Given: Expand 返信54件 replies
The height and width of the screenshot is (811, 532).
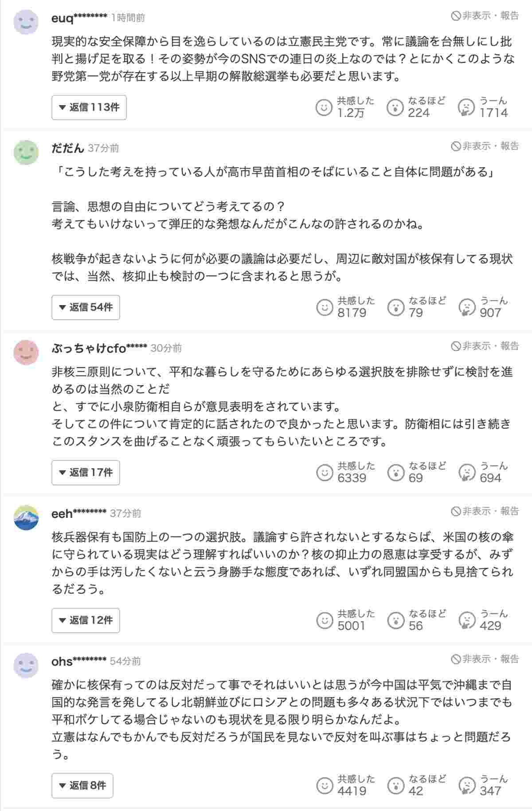Looking at the screenshot, I should coord(86,307).
